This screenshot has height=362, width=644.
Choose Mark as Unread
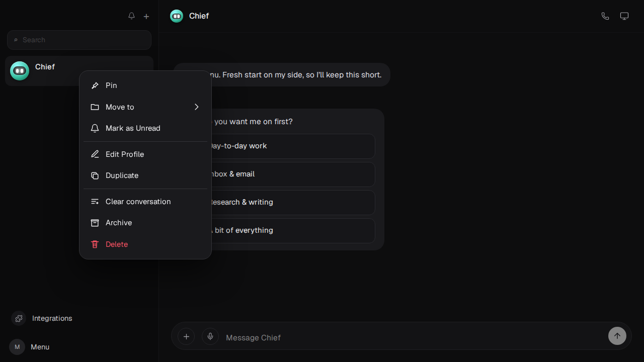145,128
